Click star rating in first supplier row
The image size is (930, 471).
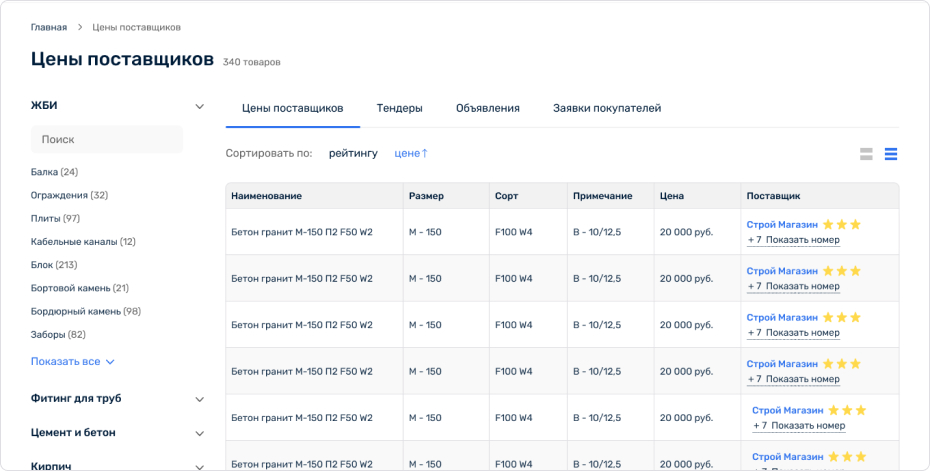click(841, 225)
